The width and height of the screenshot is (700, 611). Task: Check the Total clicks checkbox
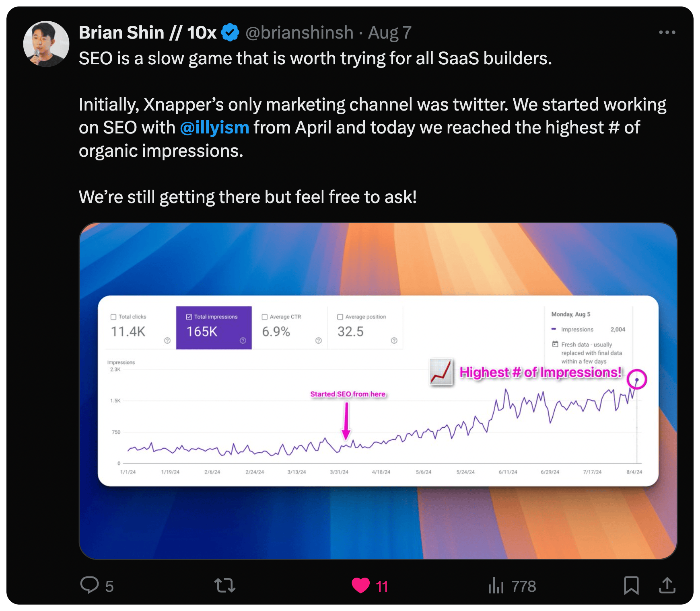tap(113, 317)
